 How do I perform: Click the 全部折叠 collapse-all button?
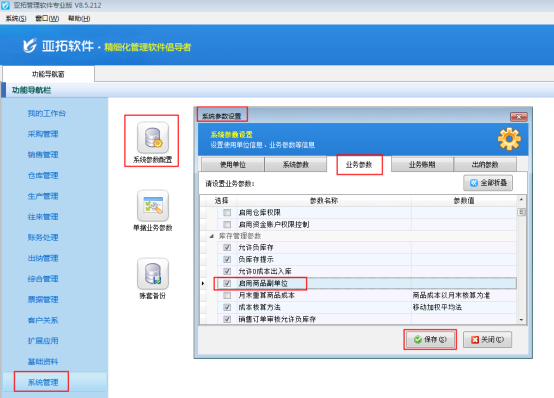[488, 183]
